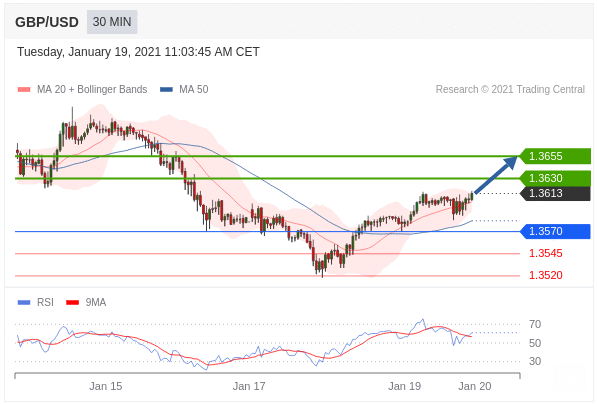Click the RSI 70 level label
Screen dimensions: 597x404
535,324
